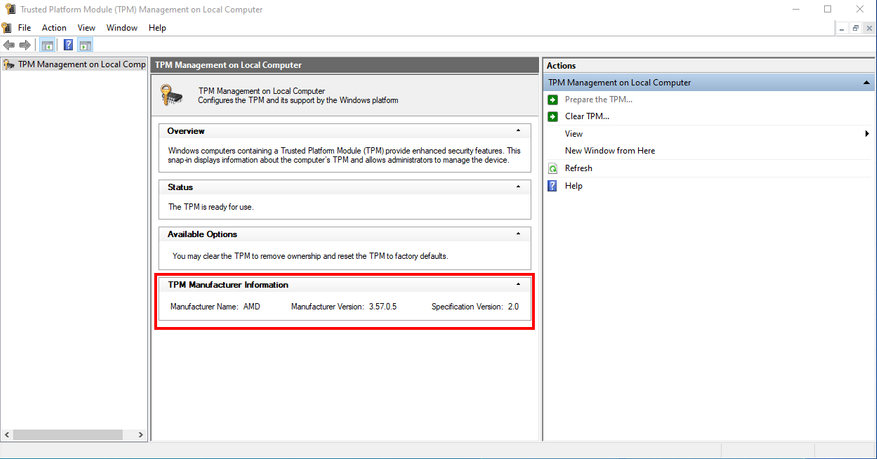Expand the View submenu in Actions pane
This screenshot has height=459, width=877.
[866, 134]
